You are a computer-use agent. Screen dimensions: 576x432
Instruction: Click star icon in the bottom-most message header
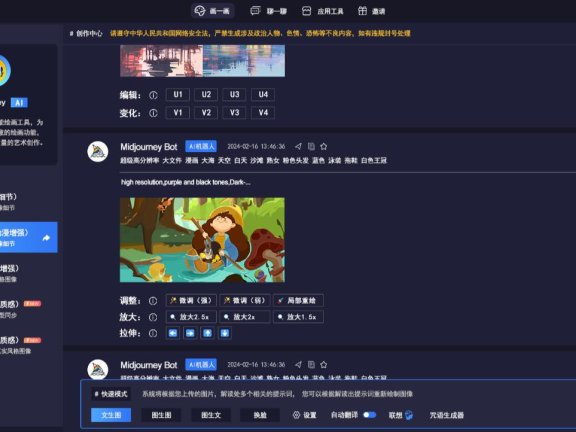pos(324,365)
